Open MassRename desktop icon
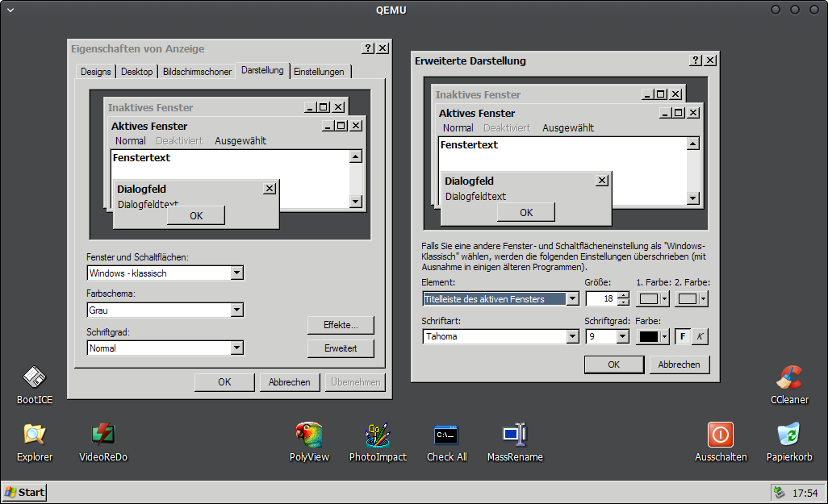 point(515,442)
